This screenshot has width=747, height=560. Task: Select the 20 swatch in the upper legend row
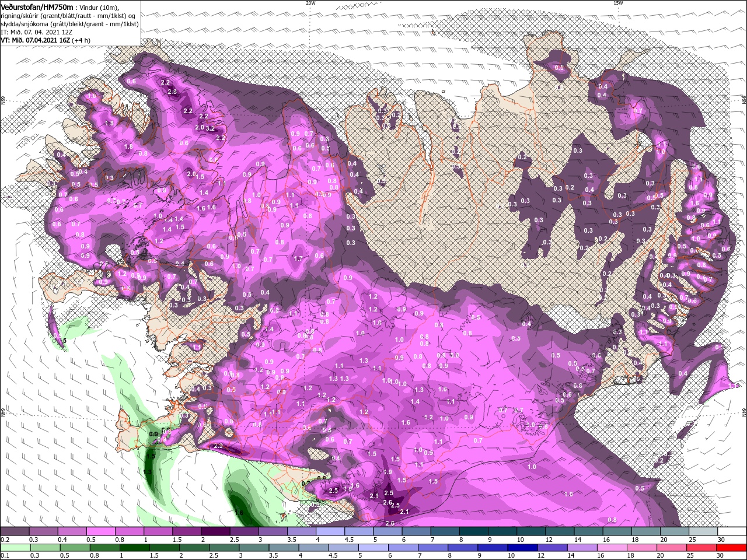pos(675,531)
